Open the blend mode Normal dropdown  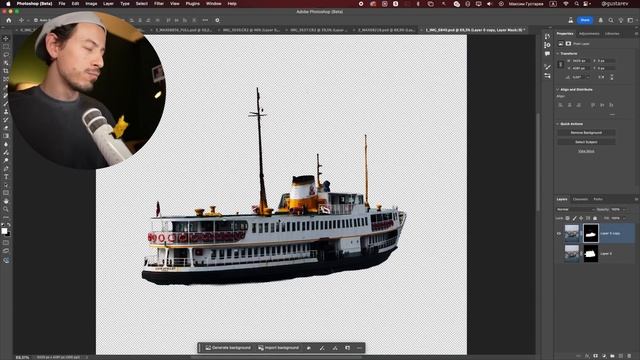(575, 209)
